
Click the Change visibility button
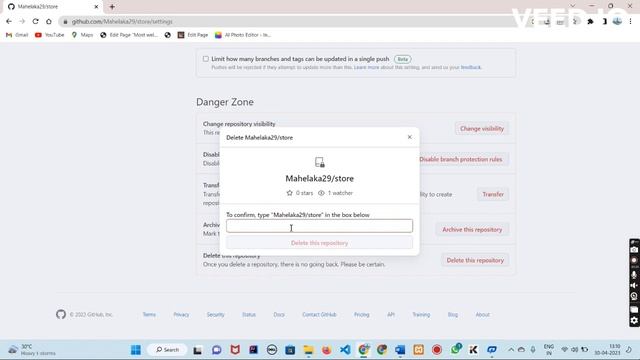(x=482, y=129)
